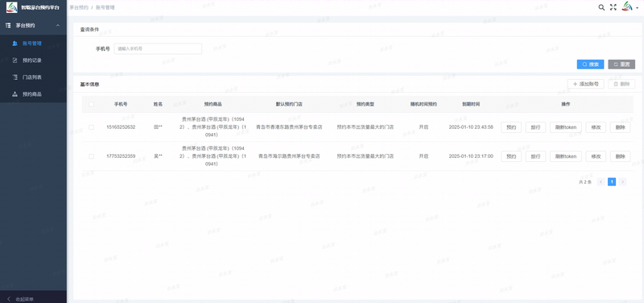Click the name cell 田**
644x303 pixels.
(x=158, y=127)
